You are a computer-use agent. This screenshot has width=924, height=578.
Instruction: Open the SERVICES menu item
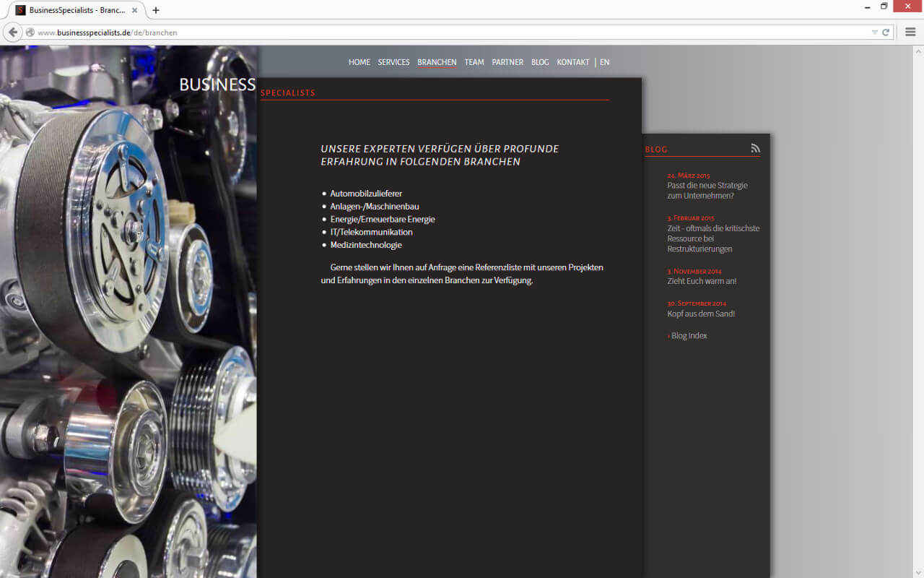tap(393, 62)
